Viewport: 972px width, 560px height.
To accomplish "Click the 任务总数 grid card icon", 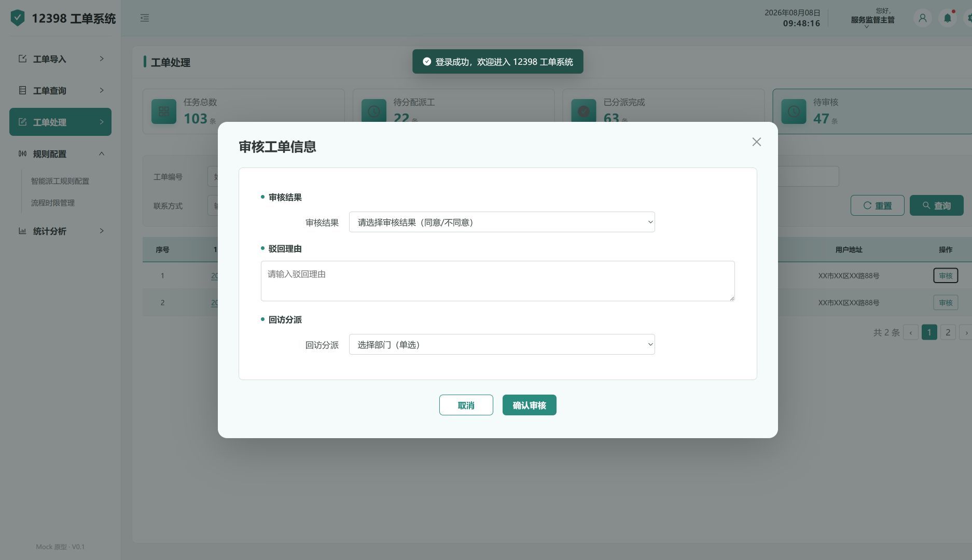I will pos(164,111).
